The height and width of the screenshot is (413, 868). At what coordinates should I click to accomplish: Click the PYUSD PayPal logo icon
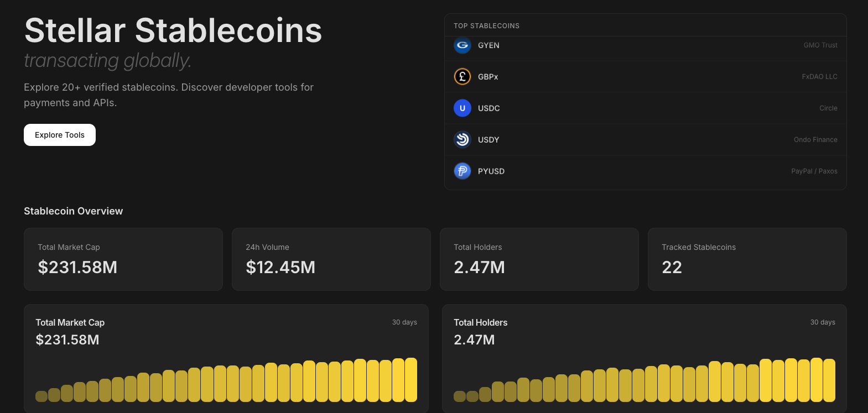tap(462, 171)
